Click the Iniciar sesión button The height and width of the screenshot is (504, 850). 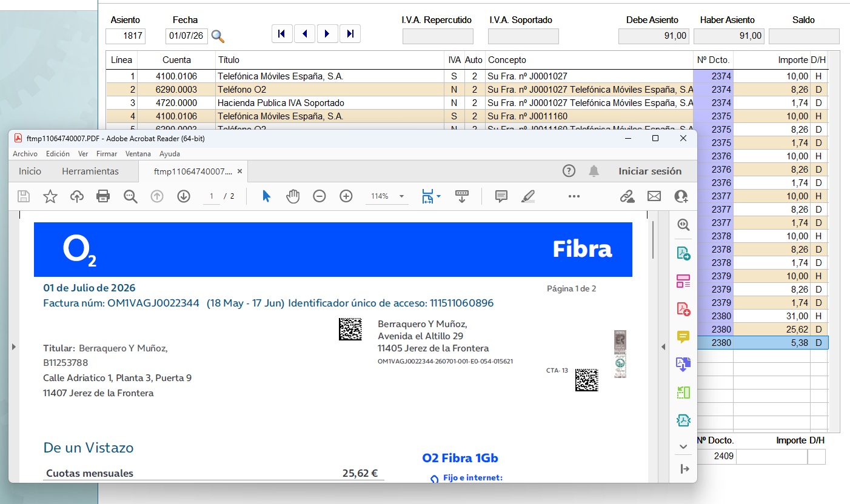click(x=650, y=171)
